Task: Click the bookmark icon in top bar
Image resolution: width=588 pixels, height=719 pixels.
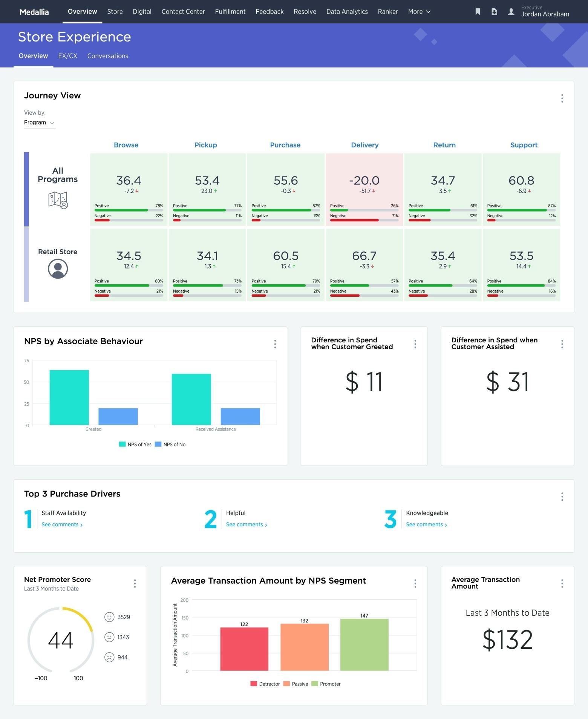Action: coord(478,12)
